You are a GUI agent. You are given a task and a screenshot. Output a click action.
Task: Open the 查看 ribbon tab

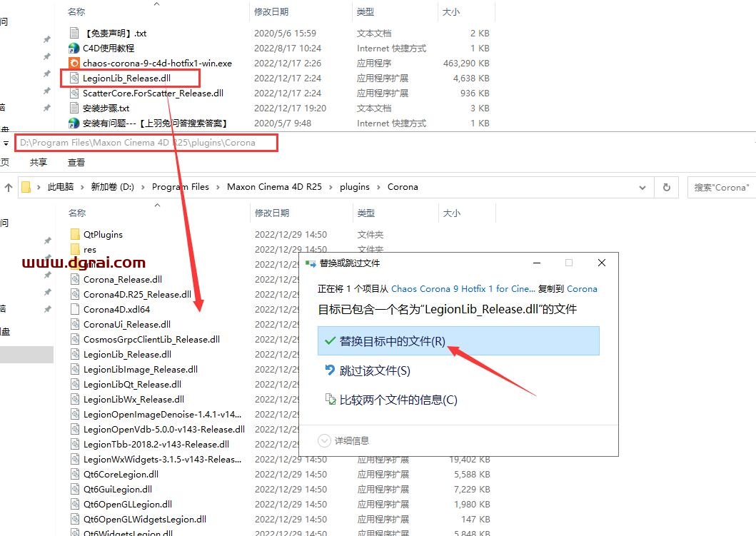pos(76,163)
